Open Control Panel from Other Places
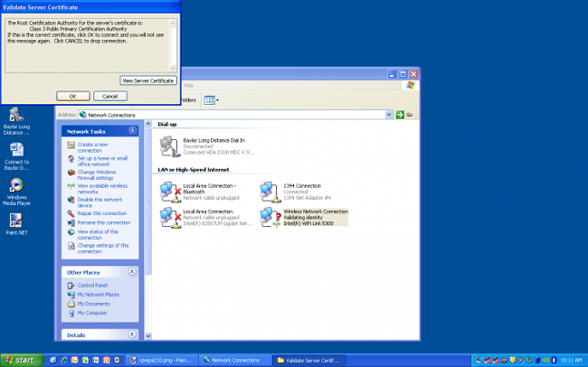The image size is (588, 367). coord(92,286)
